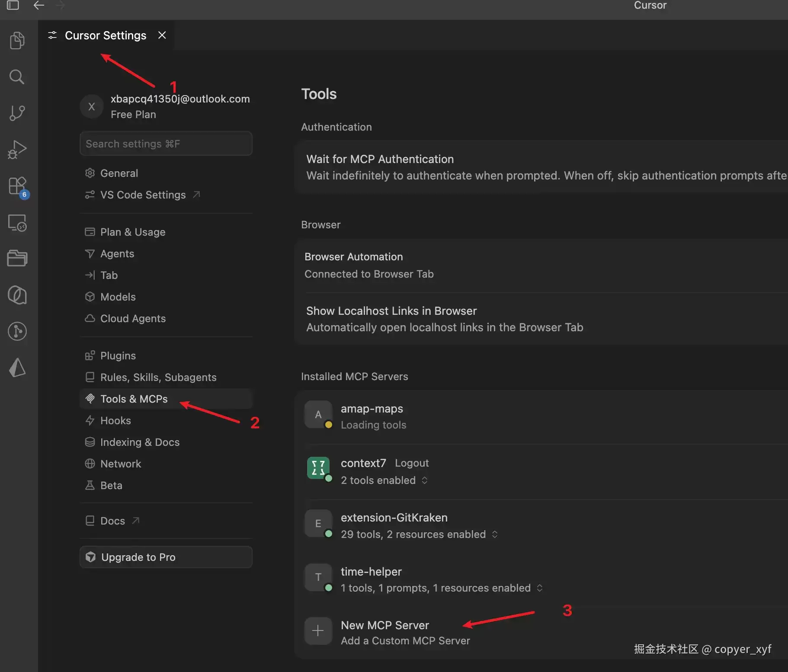Close the Cursor Settings tab
The image size is (788, 672).
coord(162,35)
